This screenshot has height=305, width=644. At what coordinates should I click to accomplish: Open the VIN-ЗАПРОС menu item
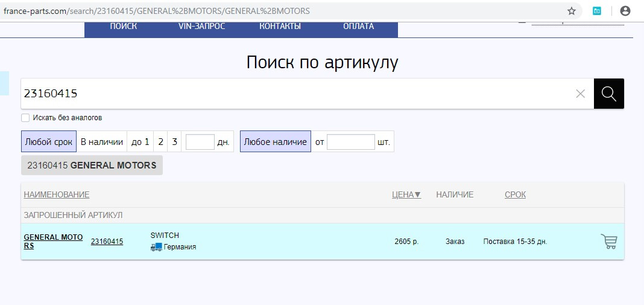[x=201, y=27]
